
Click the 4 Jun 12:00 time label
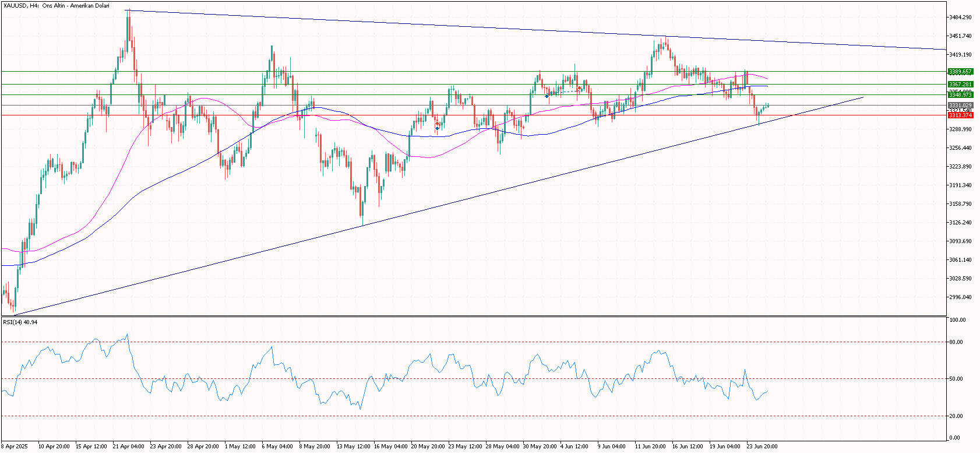click(x=575, y=447)
